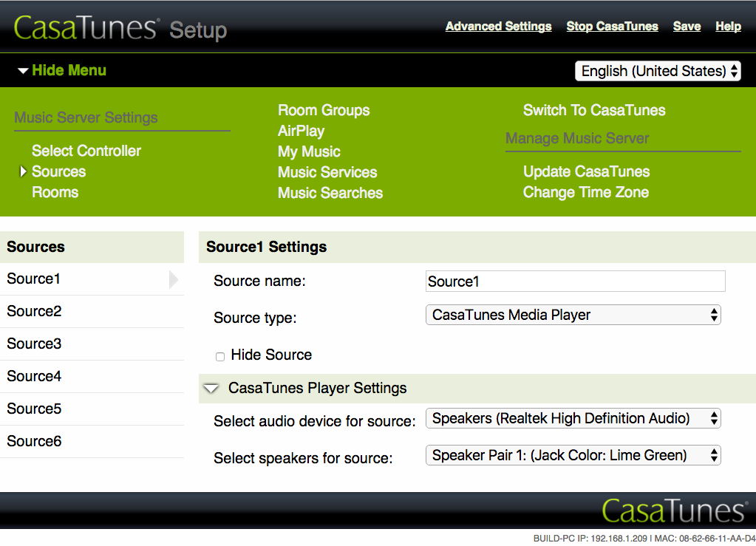Open the Help link

[x=728, y=26]
